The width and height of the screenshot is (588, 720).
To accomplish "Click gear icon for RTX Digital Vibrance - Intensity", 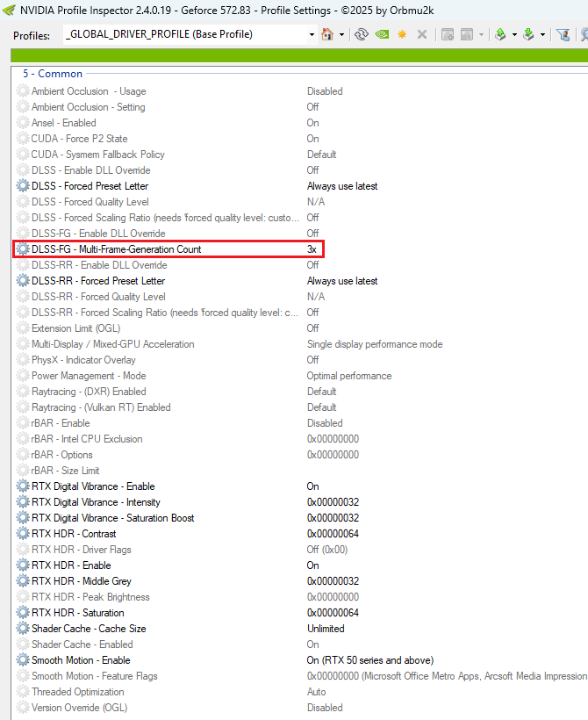I will 23,502.
